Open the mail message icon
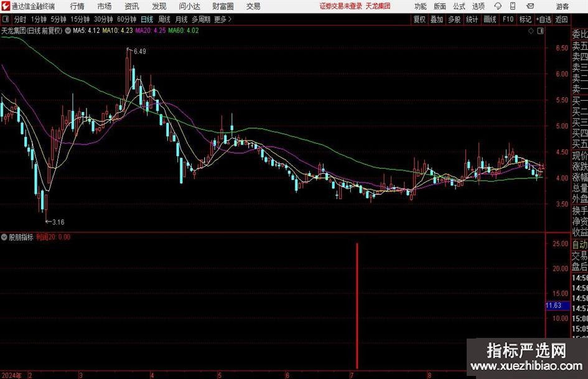The image size is (588, 379). 530,6
